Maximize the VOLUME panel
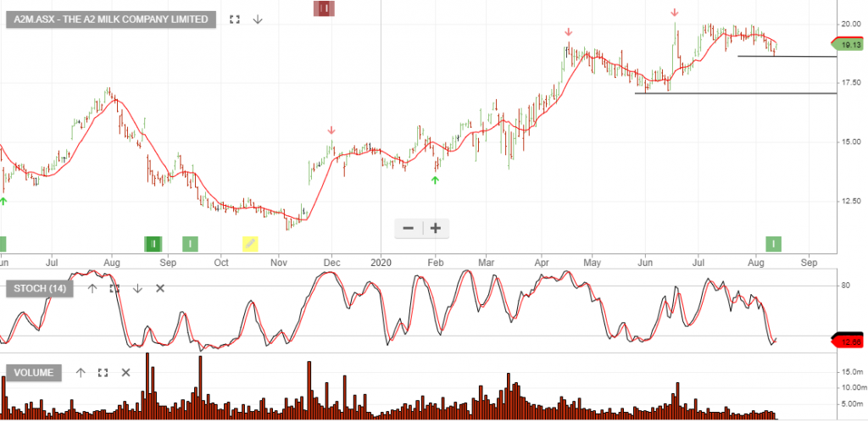 tap(103, 373)
